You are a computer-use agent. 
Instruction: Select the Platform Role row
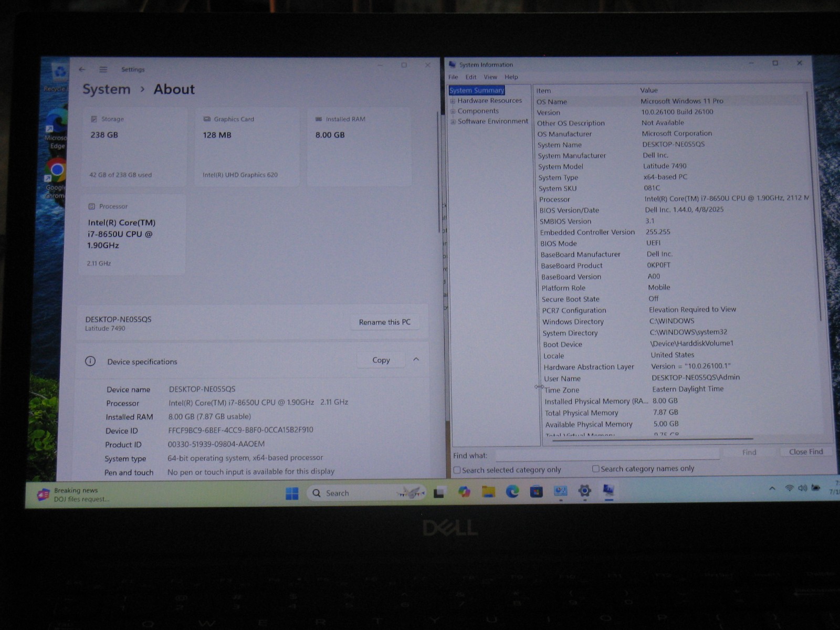pyautogui.click(x=677, y=288)
